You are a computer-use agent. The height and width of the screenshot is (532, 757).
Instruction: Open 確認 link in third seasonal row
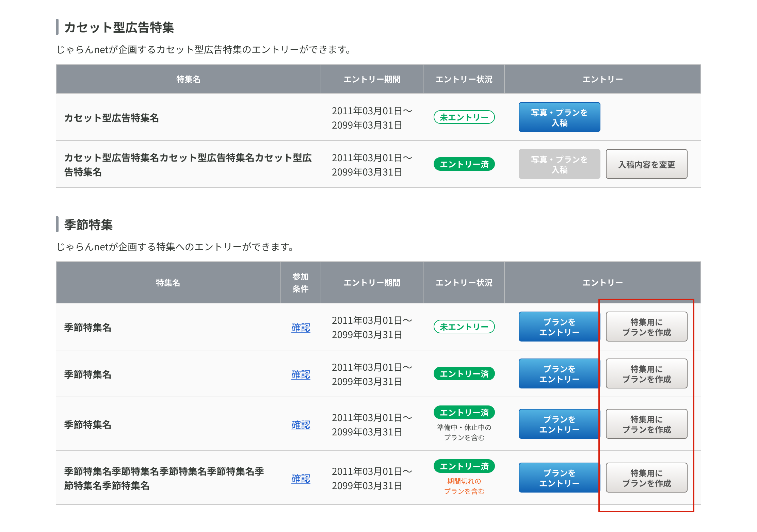click(301, 425)
